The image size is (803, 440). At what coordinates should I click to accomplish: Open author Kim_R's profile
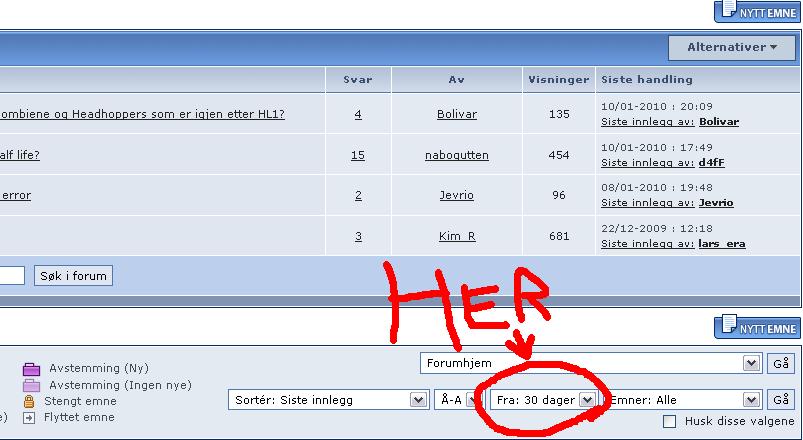pos(457,236)
